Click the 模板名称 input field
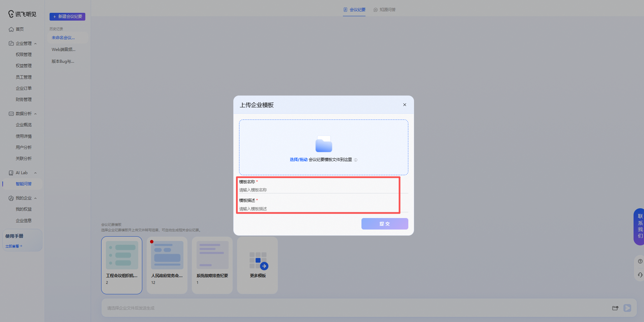This screenshot has height=322, width=644. tap(323, 190)
